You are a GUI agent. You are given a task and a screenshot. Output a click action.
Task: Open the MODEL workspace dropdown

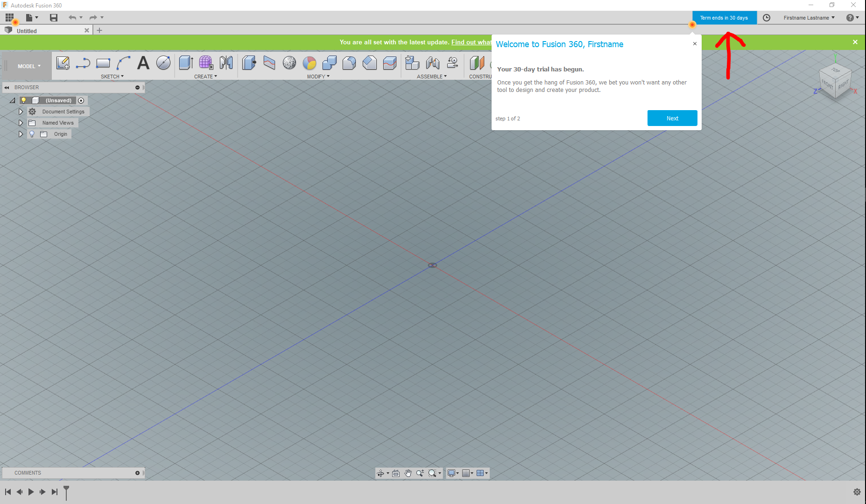(x=29, y=66)
